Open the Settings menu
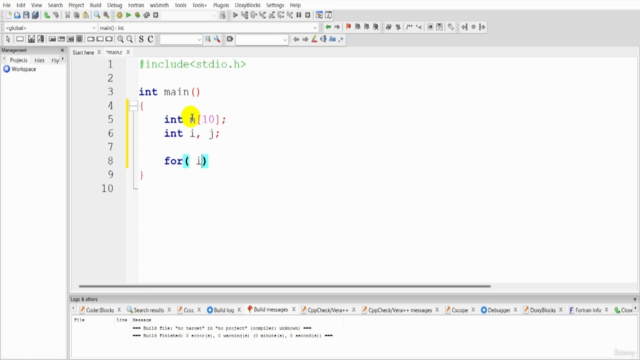 point(275,5)
